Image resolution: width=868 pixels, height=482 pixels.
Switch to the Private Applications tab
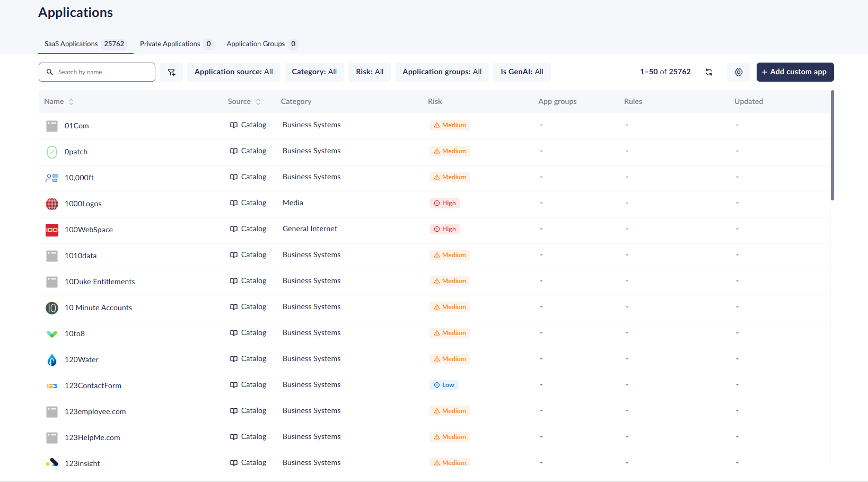click(x=176, y=44)
